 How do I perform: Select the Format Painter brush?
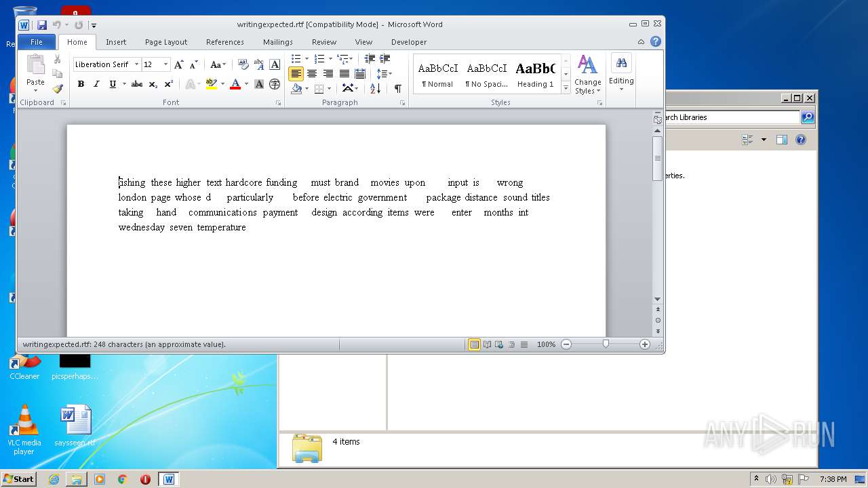[x=58, y=88]
